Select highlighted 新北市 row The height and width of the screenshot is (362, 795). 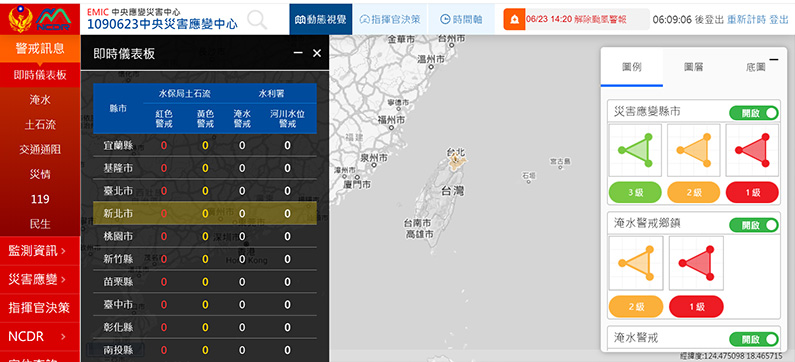205,213
